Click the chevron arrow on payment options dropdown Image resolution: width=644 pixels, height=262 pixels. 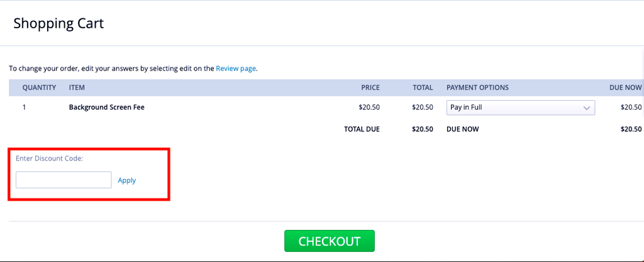click(x=587, y=108)
